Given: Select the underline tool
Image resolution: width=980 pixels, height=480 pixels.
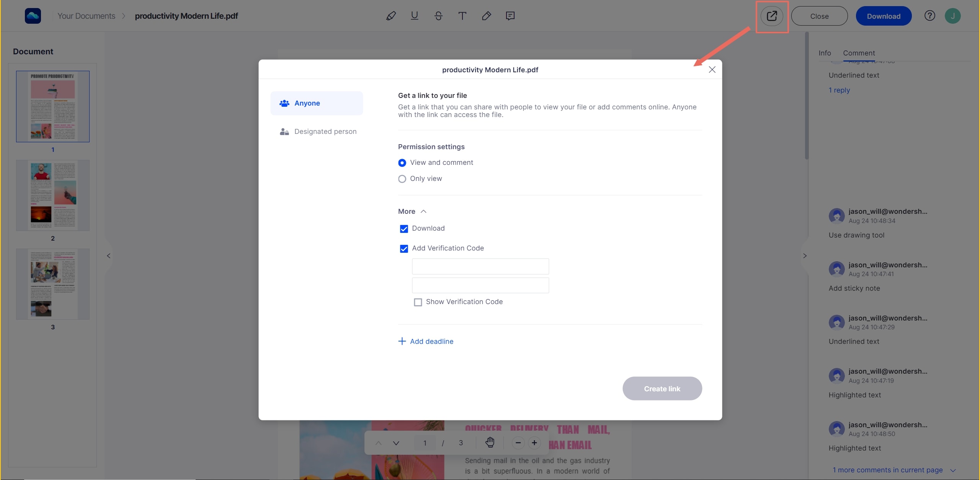Looking at the screenshot, I should tap(415, 16).
